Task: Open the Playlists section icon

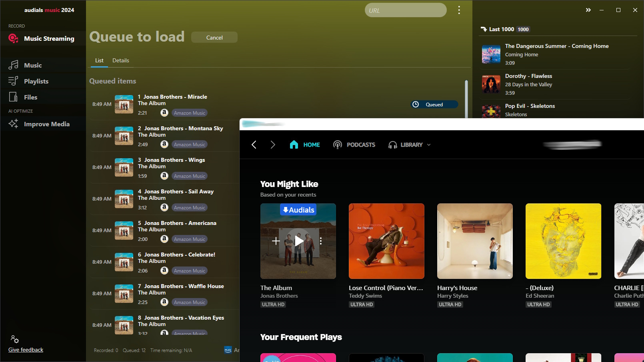Action: coord(13,81)
